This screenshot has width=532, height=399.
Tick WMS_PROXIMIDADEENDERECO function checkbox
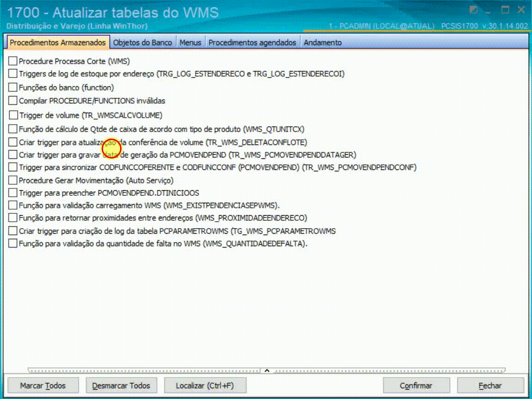coord(13,218)
